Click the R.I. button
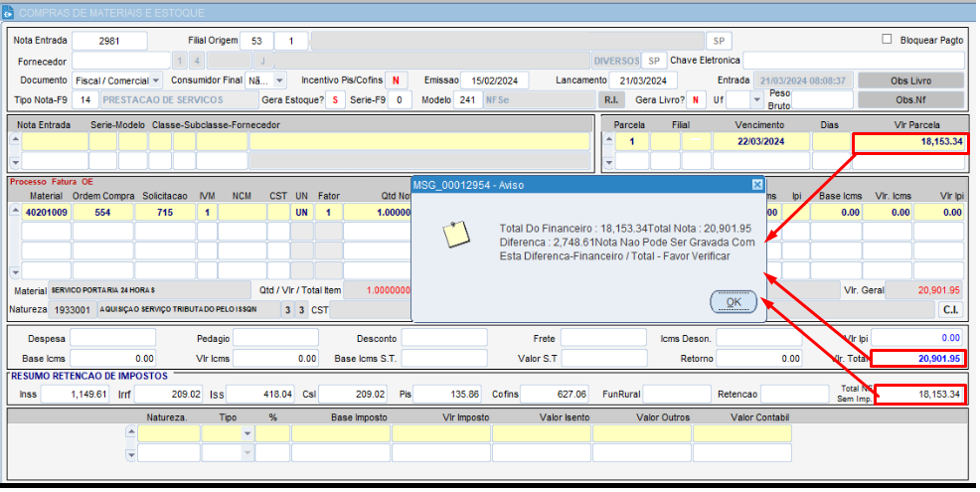Image resolution: width=980 pixels, height=492 pixels. (x=610, y=99)
